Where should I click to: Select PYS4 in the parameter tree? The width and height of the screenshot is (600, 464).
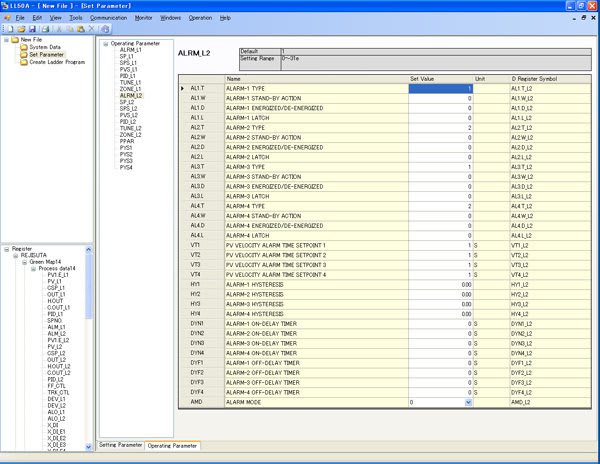[126, 168]
